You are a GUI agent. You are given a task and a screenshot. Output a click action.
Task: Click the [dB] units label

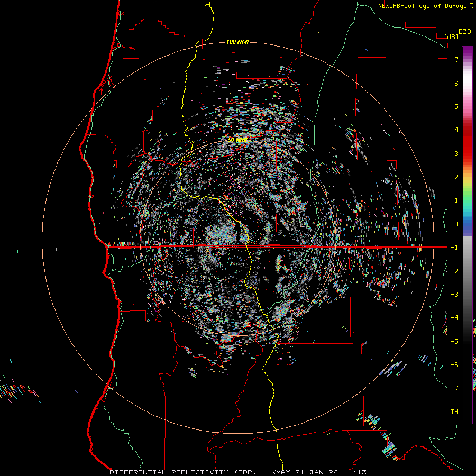[x=452, y=36]
